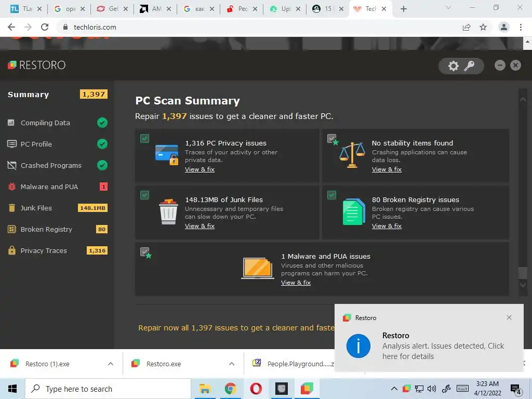Click View & fix for Broken Registry
Screen dimensions: 532x399
(387, 226)
